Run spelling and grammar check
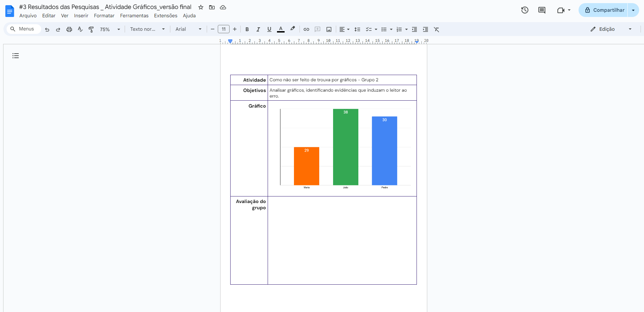 click(80, 29)
